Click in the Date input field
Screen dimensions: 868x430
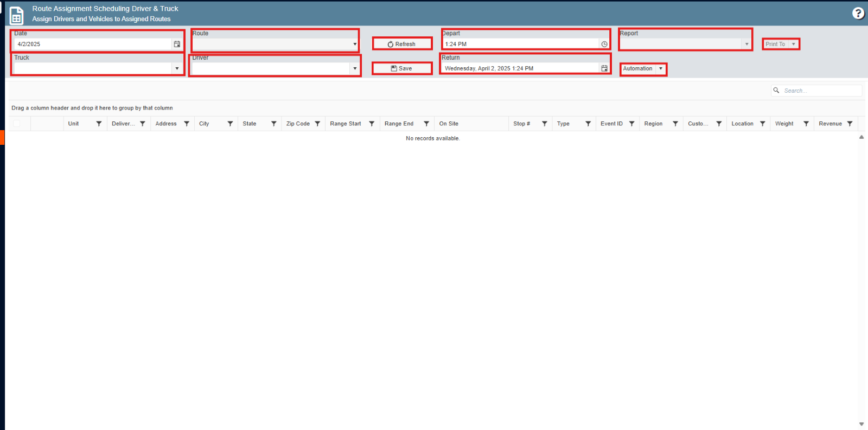93,44
